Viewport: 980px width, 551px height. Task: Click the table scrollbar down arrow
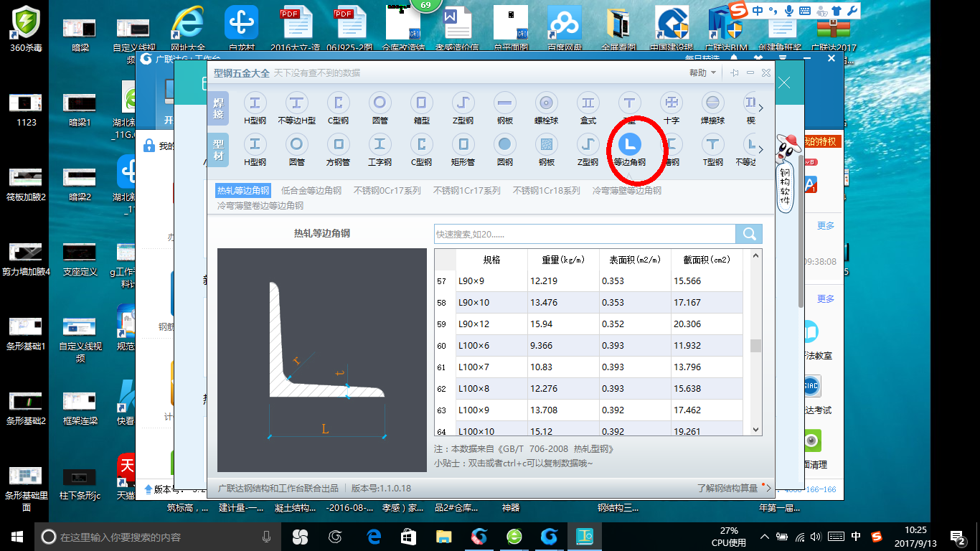tap(755, 429)
